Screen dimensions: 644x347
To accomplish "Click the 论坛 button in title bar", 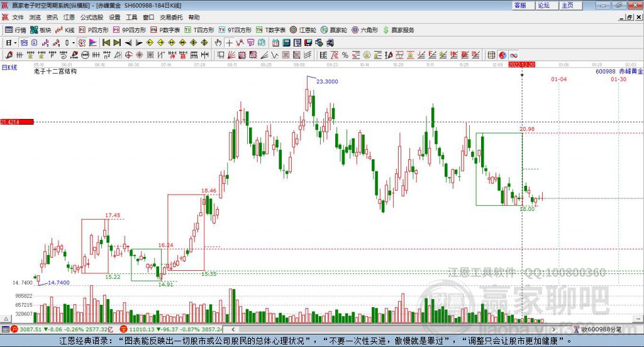I will (547, 5).
